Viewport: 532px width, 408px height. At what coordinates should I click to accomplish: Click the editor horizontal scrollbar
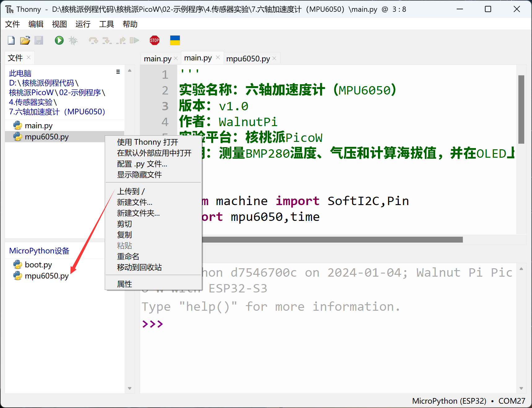click(x=332, y=240)
